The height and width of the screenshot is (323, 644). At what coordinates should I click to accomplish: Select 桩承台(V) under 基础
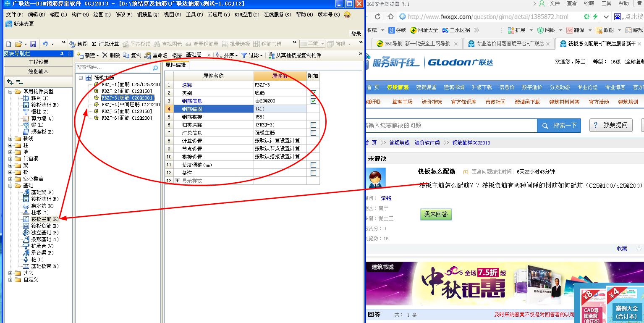[x=38, y=246]
